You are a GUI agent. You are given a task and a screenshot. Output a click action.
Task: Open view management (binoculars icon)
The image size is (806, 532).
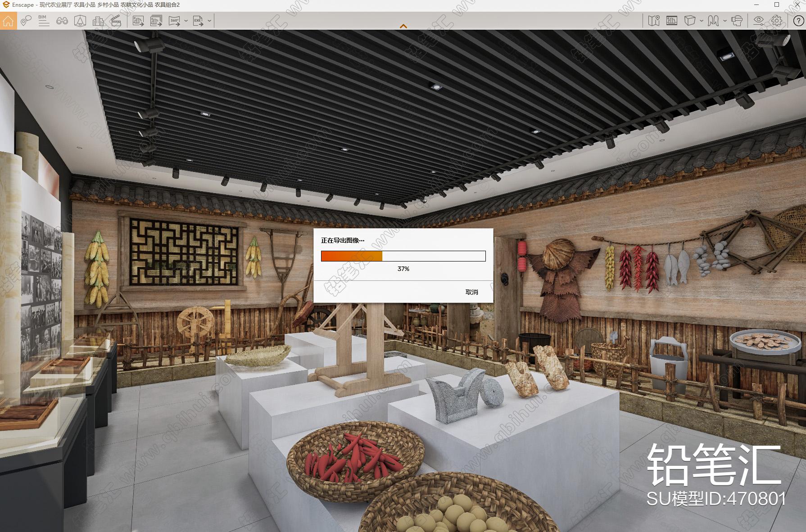(x=62, y=21)
